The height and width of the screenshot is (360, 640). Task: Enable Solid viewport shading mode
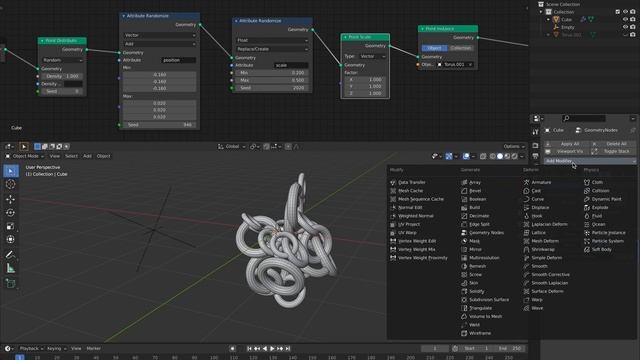point(500,156)
